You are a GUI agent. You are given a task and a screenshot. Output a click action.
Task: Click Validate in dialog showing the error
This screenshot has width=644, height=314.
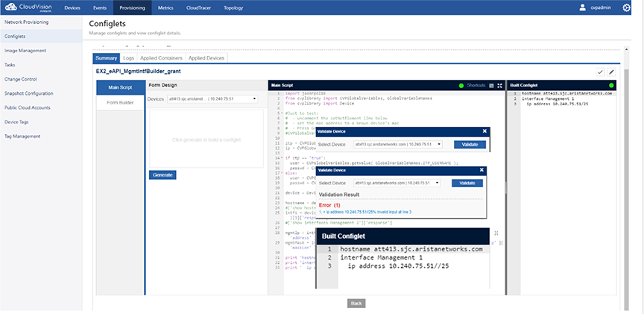point(467,183)
